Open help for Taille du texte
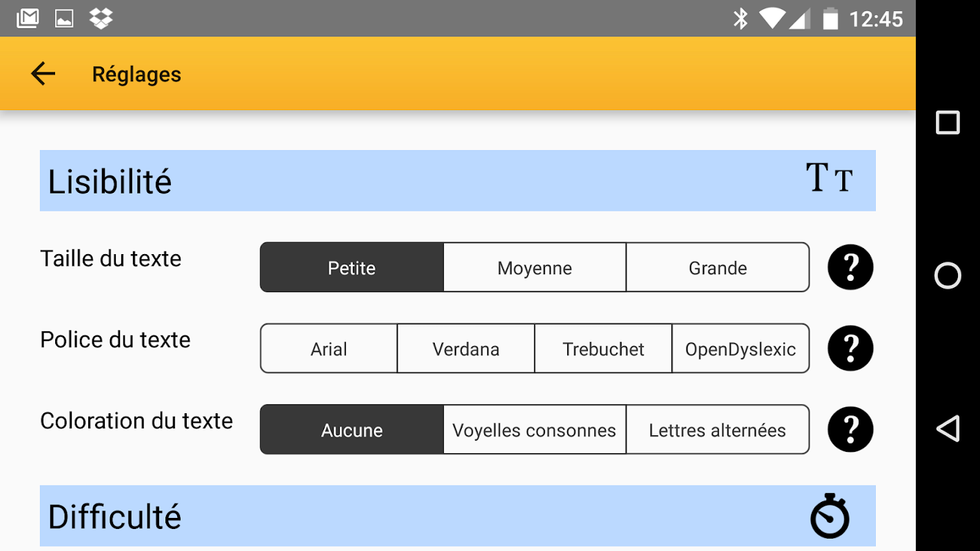 pyautogui.click(x=850, y=267)
